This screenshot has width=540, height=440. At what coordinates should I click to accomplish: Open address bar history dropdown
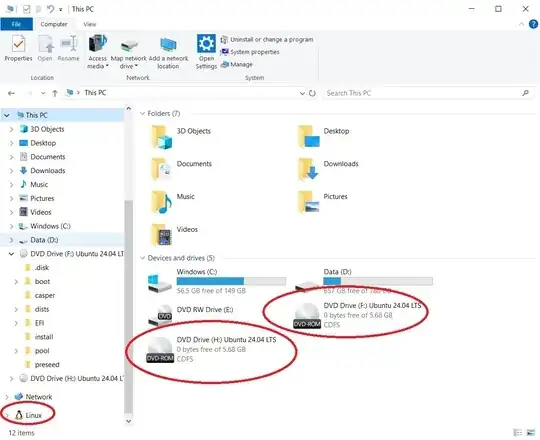(x=302, y=93)
